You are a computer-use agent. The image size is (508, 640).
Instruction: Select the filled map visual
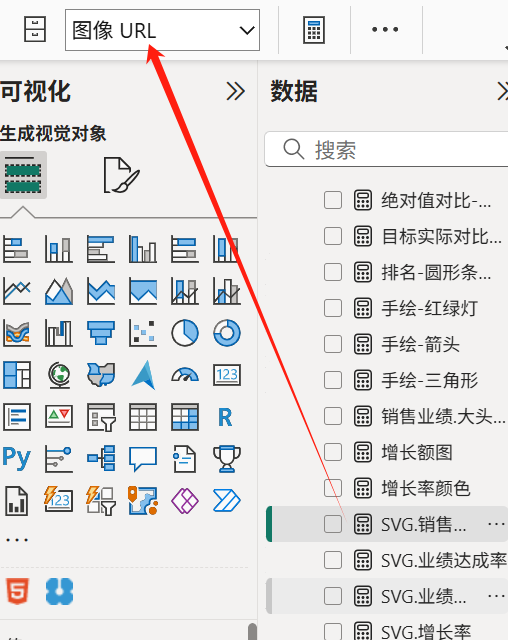(101, 375)
